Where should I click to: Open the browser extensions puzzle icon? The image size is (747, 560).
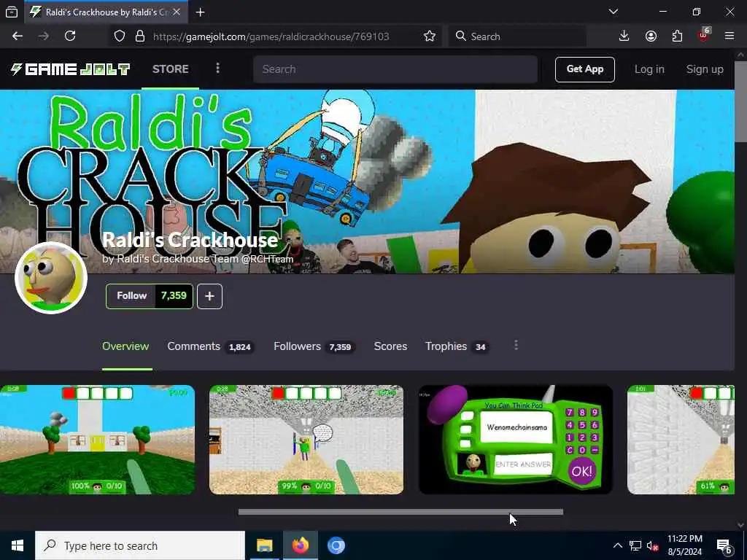tap(677, 36)
